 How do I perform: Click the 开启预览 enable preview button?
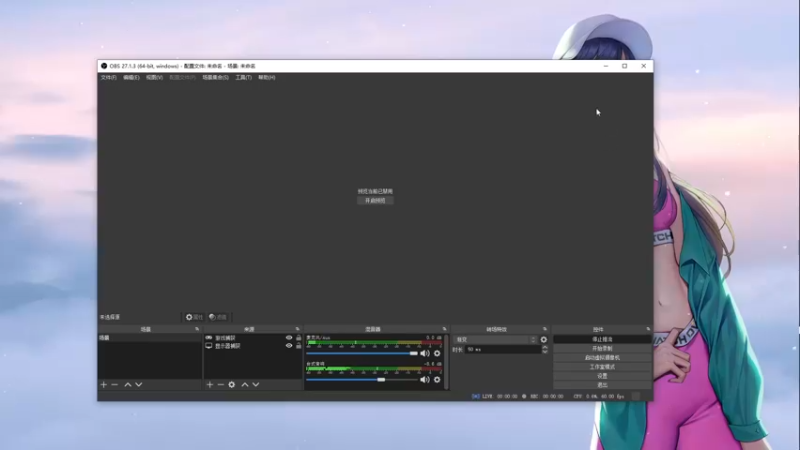375,201
